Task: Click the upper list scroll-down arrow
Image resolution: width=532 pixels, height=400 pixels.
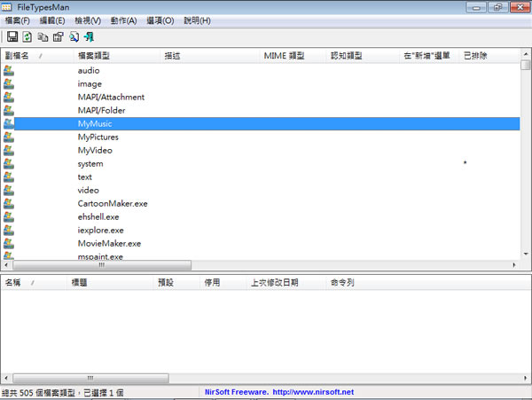Action: [x=526, y=254]
